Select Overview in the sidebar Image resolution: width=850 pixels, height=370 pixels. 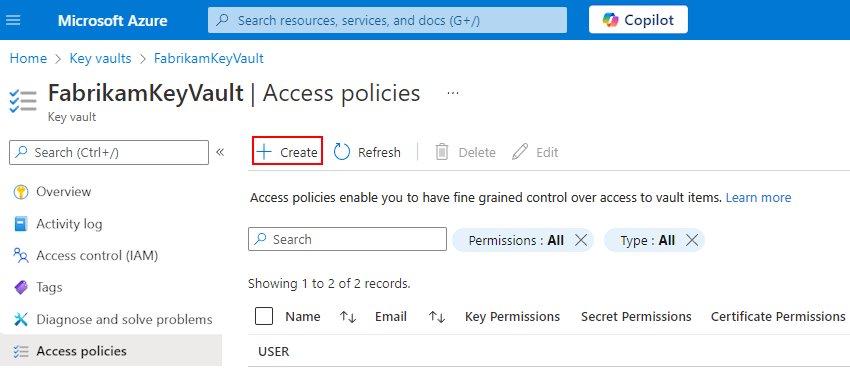tap(111, 192)
